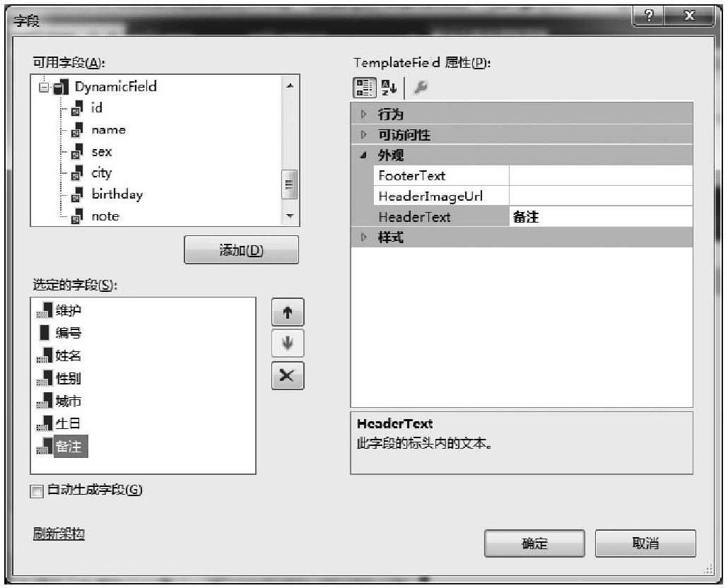Click the Property Pages wrench icon
This screenshot has height=588, width=728.
pos(420,87)
